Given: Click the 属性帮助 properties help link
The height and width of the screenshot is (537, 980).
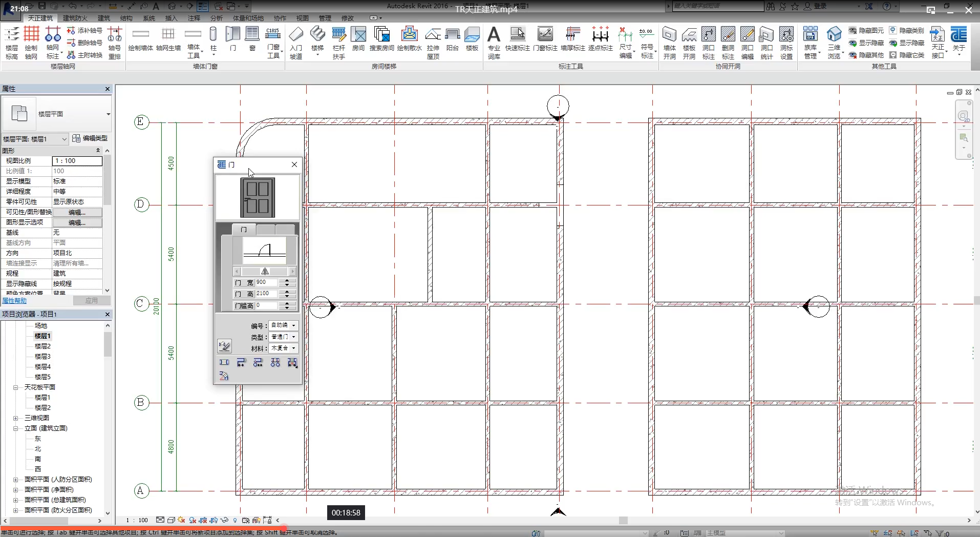Looking at the screenshot, I should point(14,301).
